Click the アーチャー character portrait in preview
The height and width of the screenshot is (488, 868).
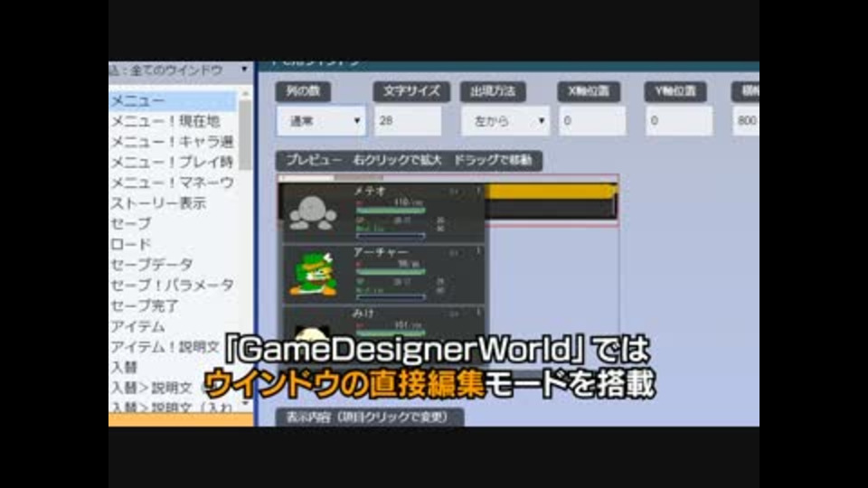click(314, 274)
